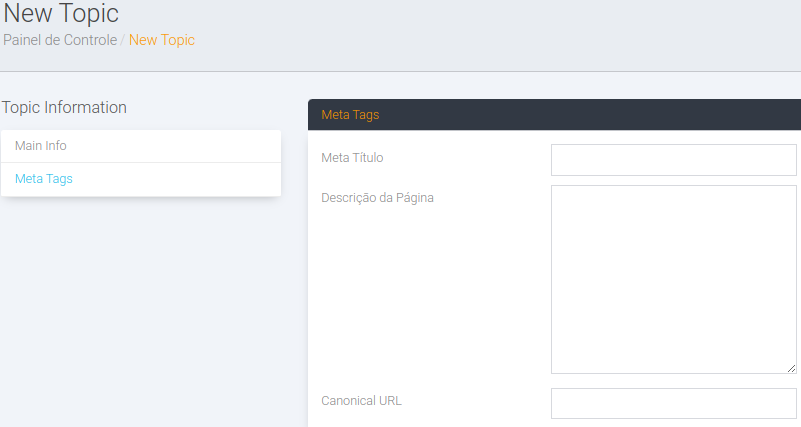Click the Canonical URL label
This screenshot has height=427, width=801.
click(361, 401)
